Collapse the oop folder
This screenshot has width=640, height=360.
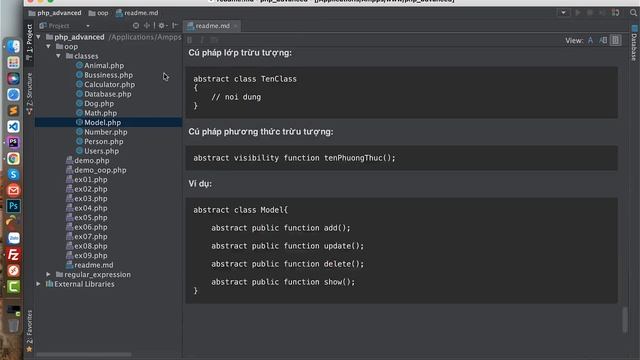click(49, 47)
